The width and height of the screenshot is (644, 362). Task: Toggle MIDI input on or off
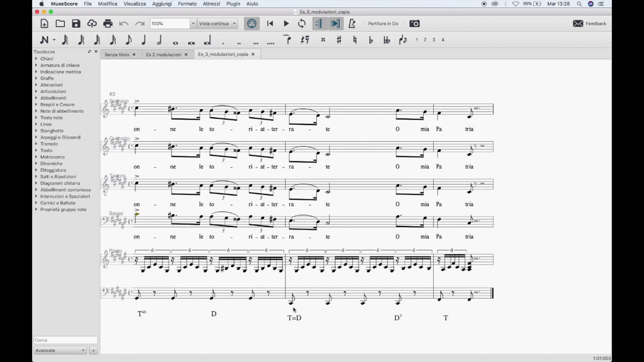point(252,24)
